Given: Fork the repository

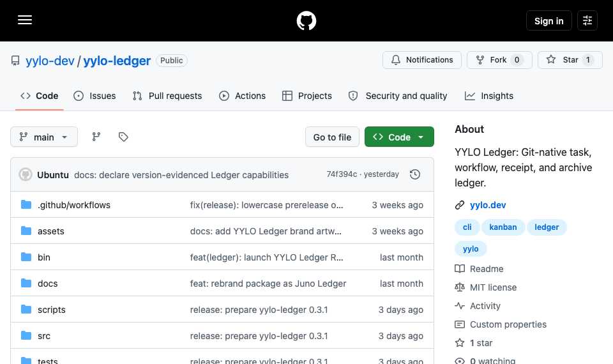Looking at the screenshot, I should click(x=499, y=60).
